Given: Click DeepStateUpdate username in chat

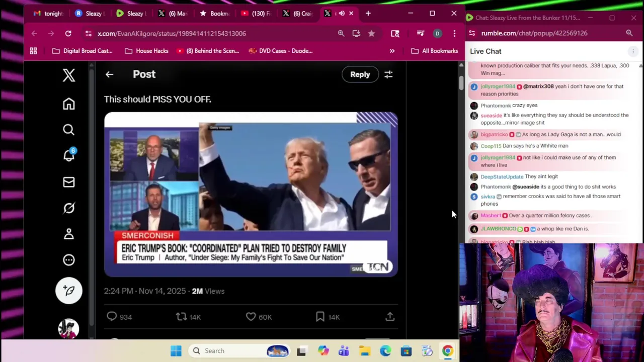Looking at the screenshot, I should click(502, 176).
